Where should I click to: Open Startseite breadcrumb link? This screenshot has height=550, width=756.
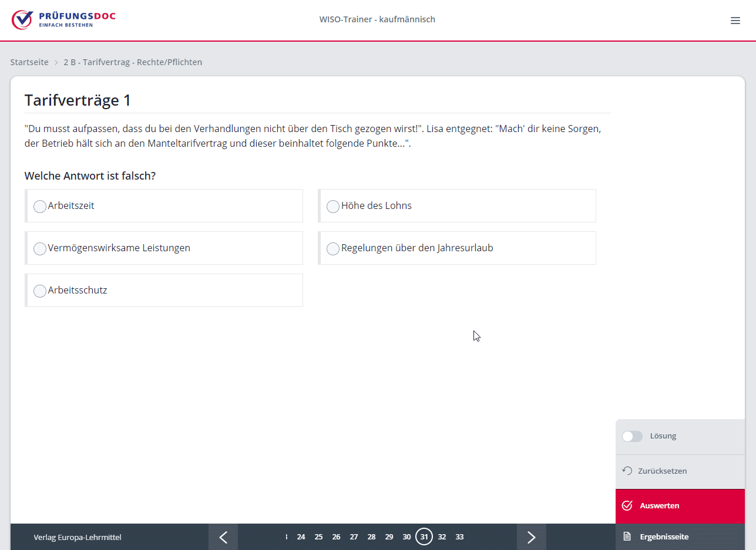29,62
